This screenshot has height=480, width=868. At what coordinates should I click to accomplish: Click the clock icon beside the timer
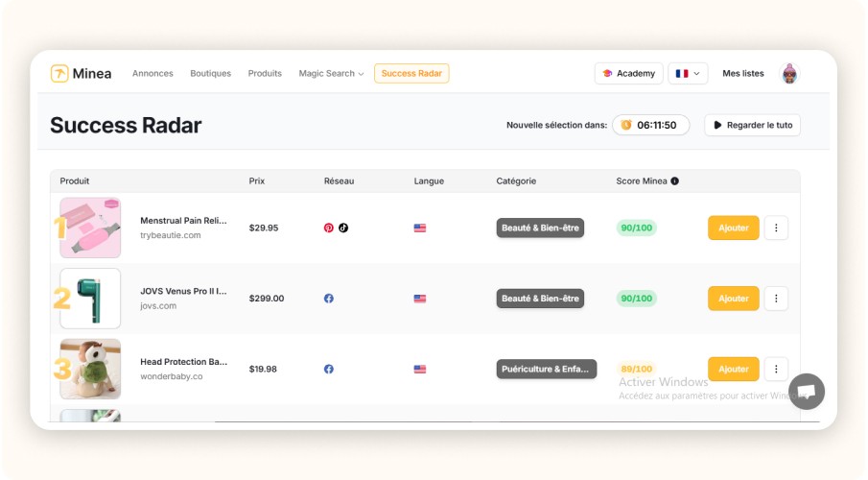(626, 125)
